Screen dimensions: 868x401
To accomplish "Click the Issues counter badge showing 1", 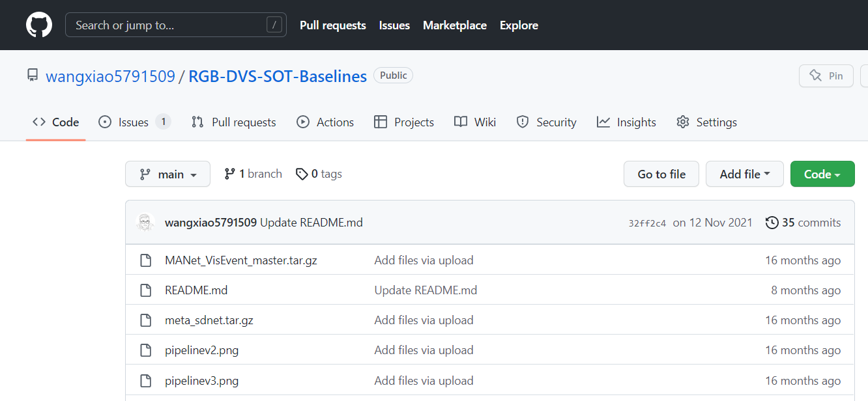I will (x=163, y=122).
